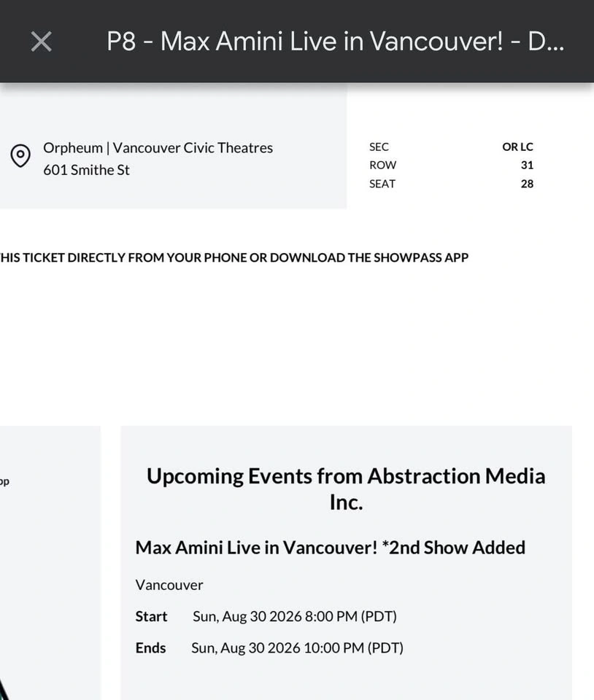Tap the 601 Smithe St address
This screenshot has height=700, width=594.
point(86,170)
